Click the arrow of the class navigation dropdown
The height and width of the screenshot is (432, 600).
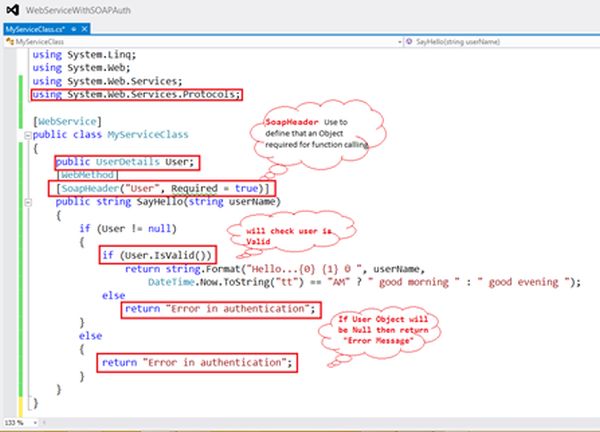pyautogui.click(x=400, y=42)
